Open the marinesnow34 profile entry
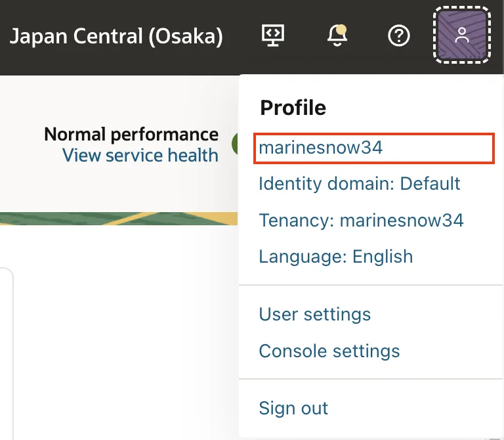 (321, 148)
